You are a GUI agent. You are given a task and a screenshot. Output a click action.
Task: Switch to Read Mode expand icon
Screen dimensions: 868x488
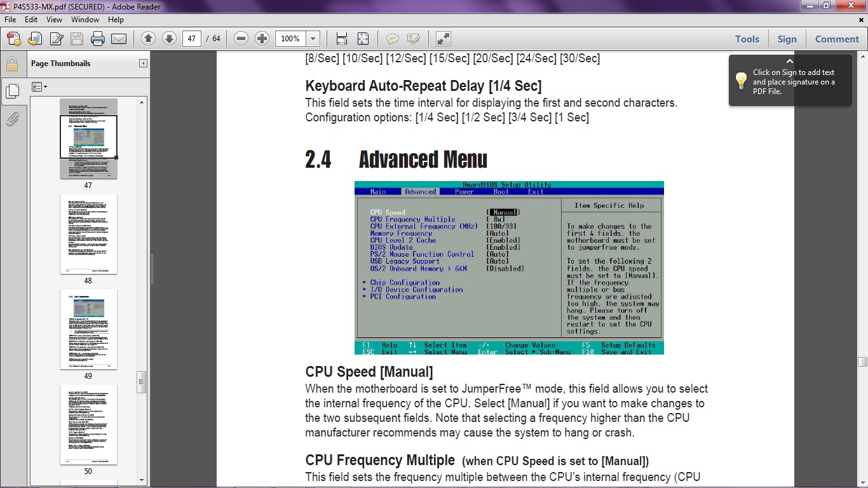pyautogui.click(x=444, y=39)
